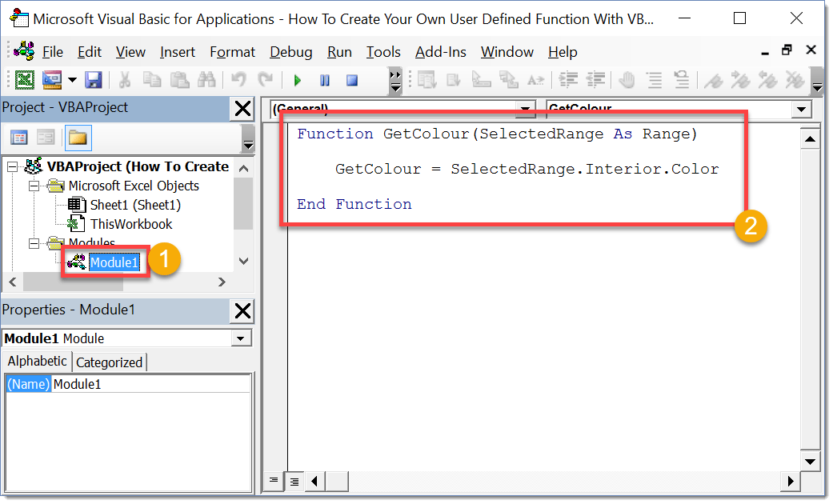Click the Copy icon in toolbar
Screen dimensions: 833x504
point(153,80)
